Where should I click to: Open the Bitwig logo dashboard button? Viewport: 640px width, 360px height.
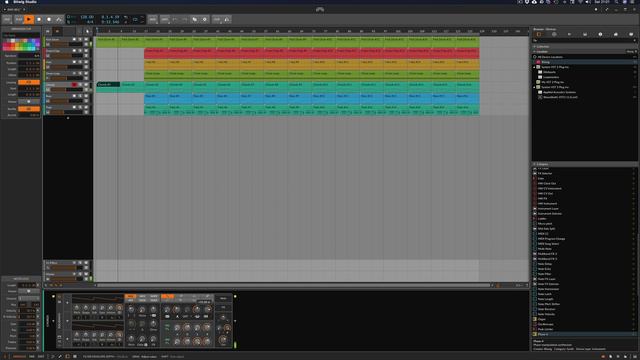[320, 10]
